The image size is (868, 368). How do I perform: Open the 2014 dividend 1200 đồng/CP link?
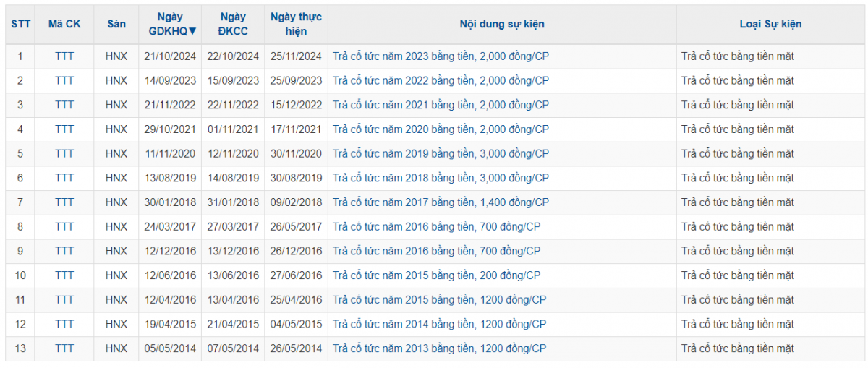pos(439,324)
